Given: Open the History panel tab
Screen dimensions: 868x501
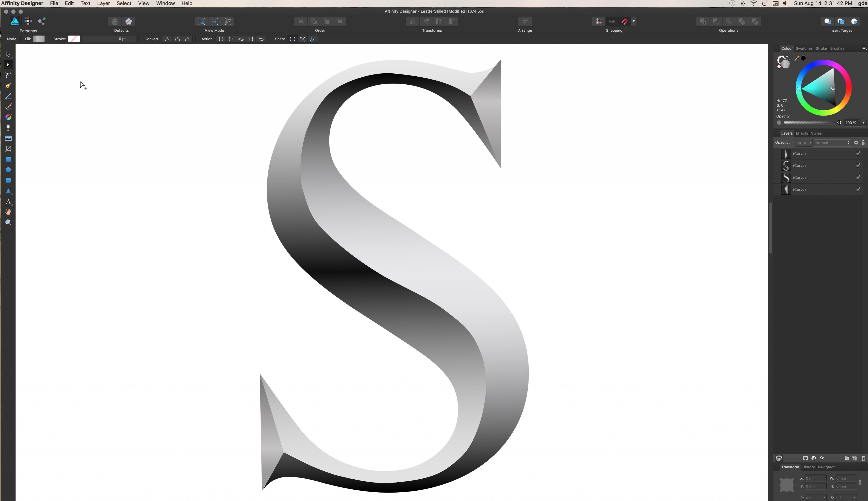Looking at the screenshot, I should [808, 467].
